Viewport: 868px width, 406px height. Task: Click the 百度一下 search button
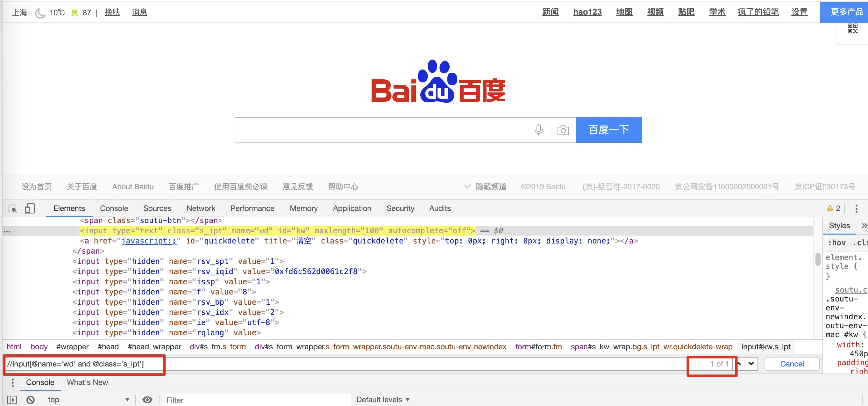pos(608,130)
